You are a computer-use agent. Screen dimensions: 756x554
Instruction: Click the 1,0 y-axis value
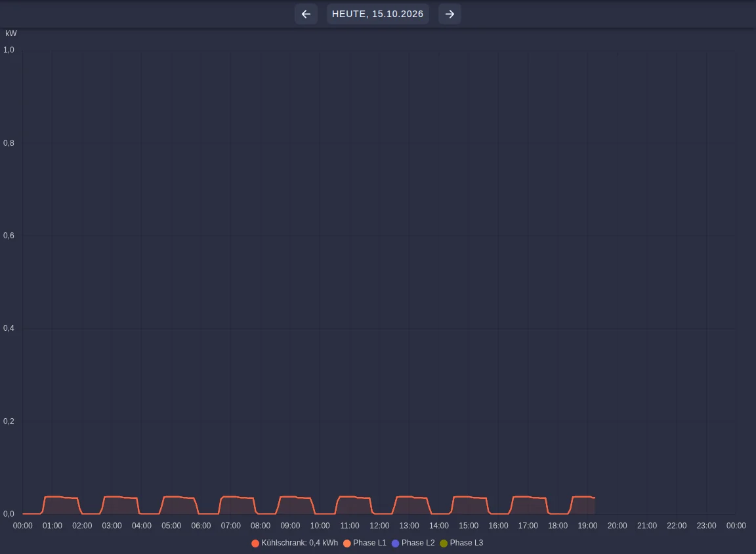[x=9, y=50]
